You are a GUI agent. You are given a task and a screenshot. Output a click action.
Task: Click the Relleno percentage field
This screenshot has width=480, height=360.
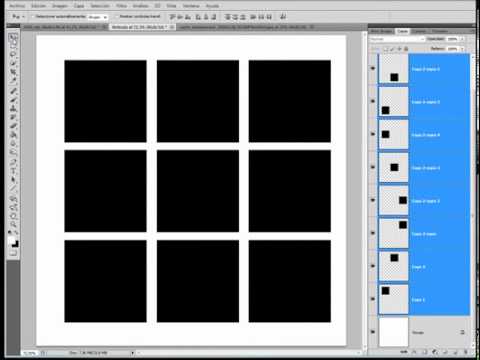[x=452, y=49]
